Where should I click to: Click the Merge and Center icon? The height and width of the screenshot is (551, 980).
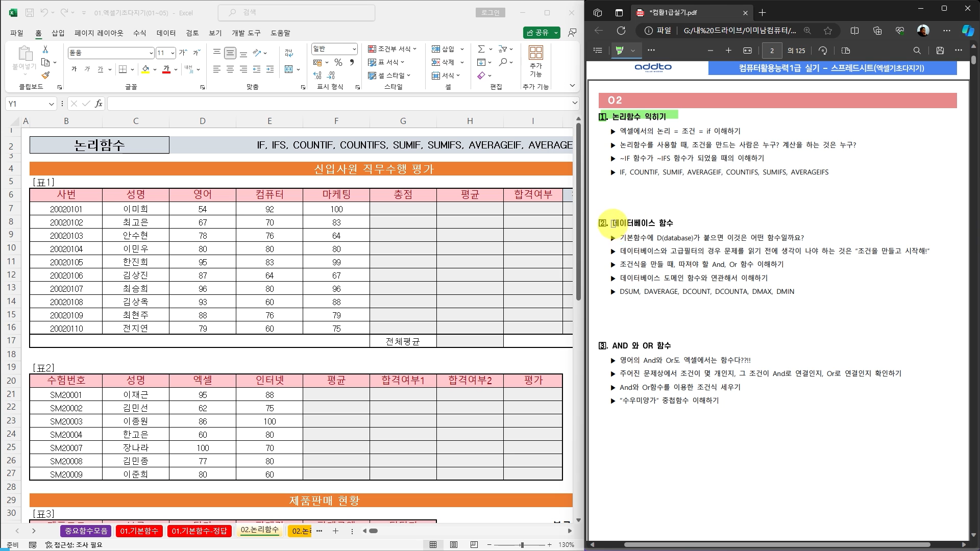click(289, 69)
